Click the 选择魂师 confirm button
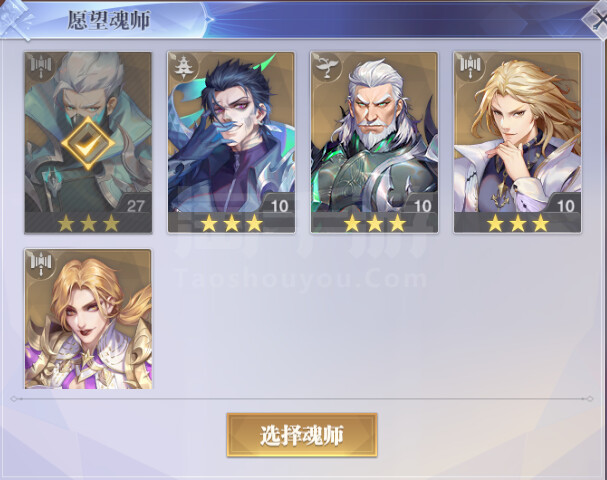The height and width of the screenshot is (480, 607). tap(302, 435)
